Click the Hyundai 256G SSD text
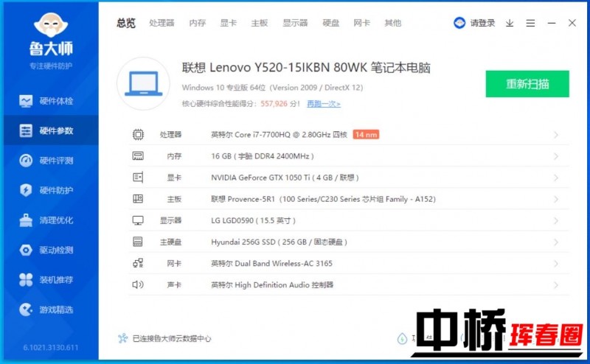 (279, 242)
